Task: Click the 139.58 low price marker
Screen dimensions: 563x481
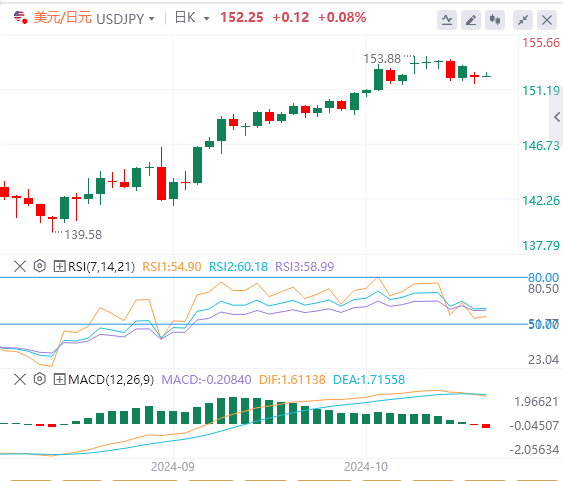Action: [x=83, y=235]
